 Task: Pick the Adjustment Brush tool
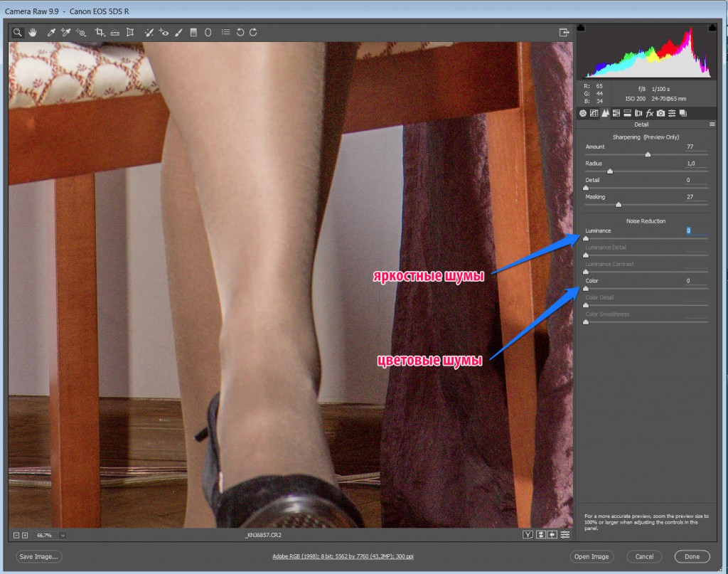(x=178, y=32)
